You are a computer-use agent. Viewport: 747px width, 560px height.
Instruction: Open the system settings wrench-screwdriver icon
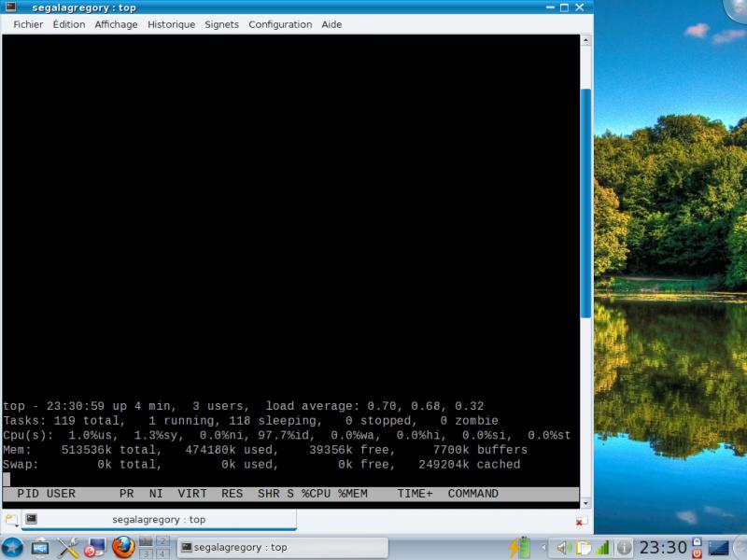(x=68, y=548)
